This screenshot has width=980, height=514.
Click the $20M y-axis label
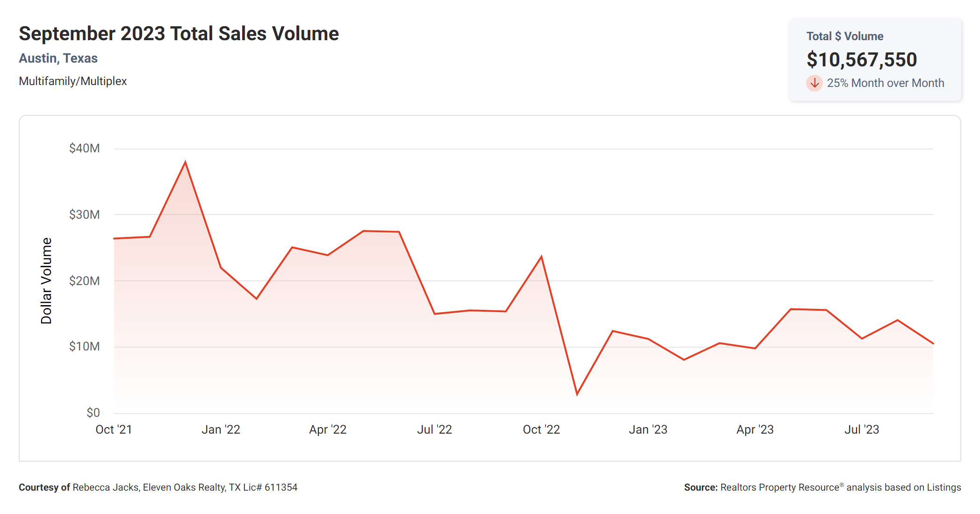84,281
